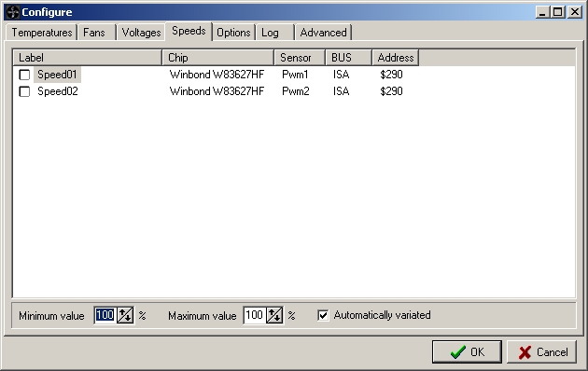The width and height of the screenshot is (588, 371).
Task: Focus the Minimum value input field
Action: [105, 315]
